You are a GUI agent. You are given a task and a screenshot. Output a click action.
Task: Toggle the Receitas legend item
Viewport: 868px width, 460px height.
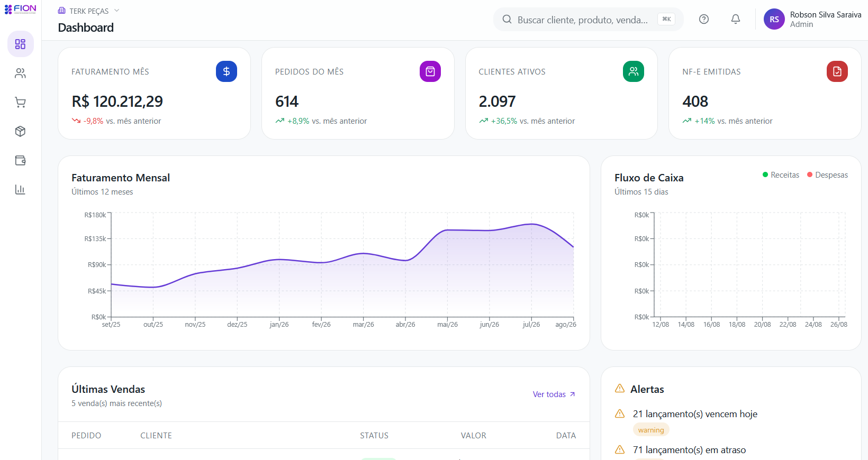tap(781, 175)
